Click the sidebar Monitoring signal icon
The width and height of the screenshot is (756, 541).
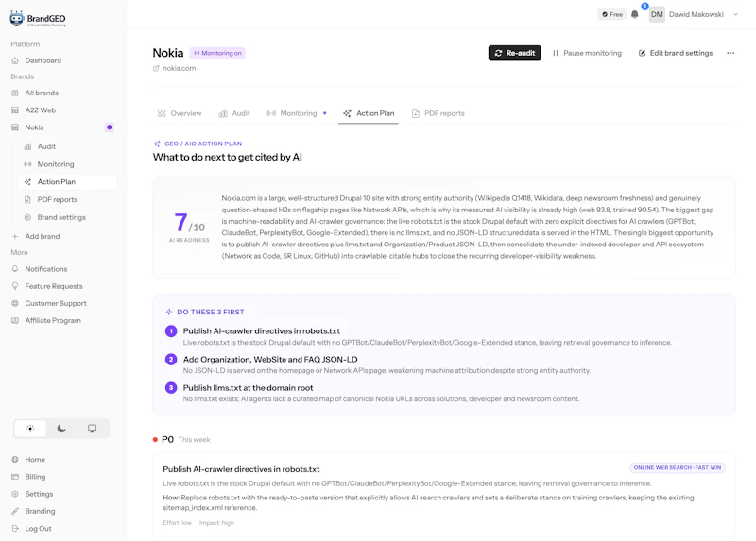[28, 164]
